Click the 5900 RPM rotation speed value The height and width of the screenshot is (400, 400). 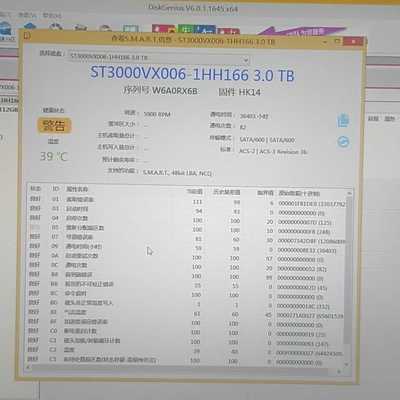(x=157, y=114)
